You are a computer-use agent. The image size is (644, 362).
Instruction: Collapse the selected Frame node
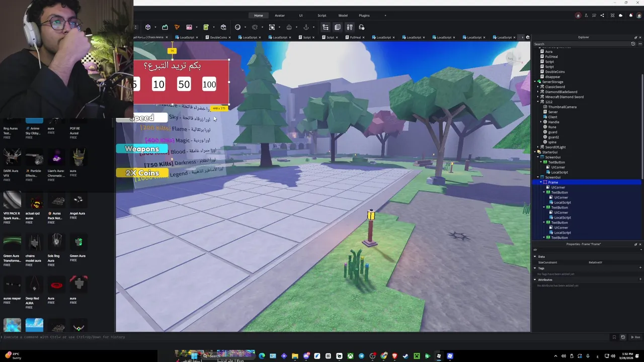click(541, 183)
